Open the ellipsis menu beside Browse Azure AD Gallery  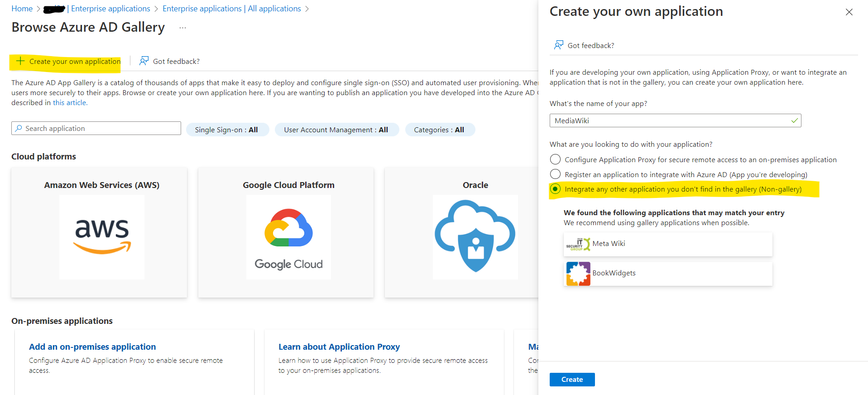pyautogui.click(x=182, y=28)
